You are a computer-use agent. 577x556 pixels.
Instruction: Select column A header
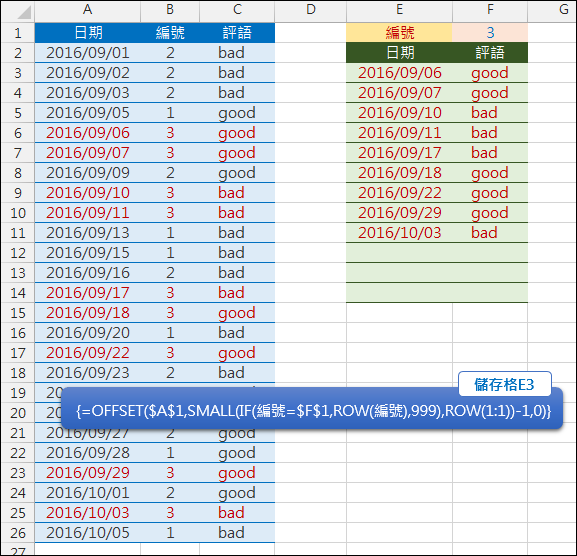tap(88, 10)
